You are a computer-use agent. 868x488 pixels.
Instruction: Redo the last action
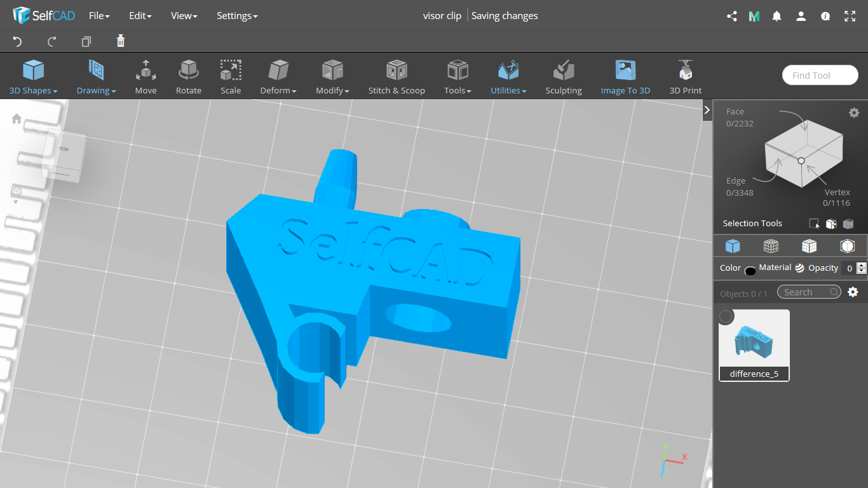(x=52, y=41)
